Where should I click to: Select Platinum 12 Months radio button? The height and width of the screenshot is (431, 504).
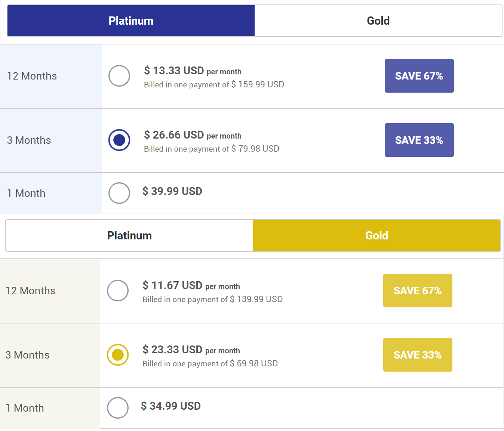[119, 76]
